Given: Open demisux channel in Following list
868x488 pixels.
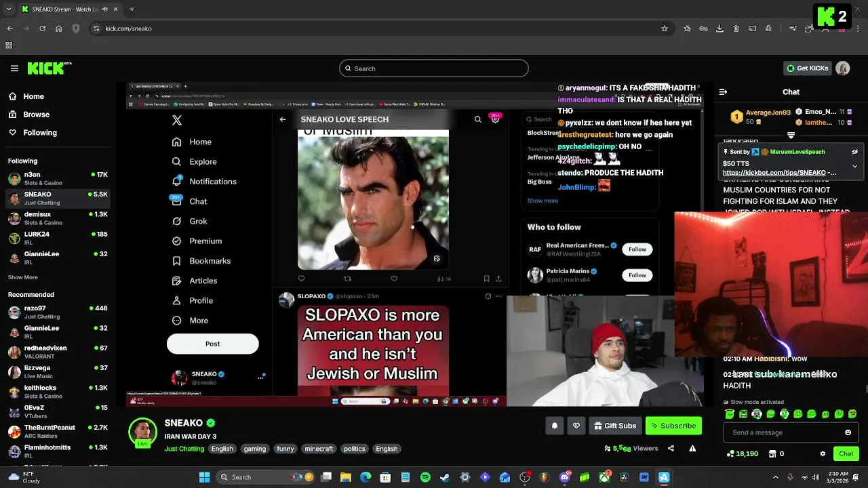Looking at the screenshot, I should [x=58, y=218].
